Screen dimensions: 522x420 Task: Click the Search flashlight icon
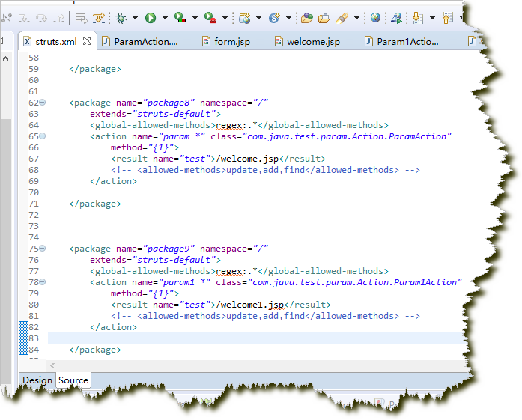pos(342,18)
